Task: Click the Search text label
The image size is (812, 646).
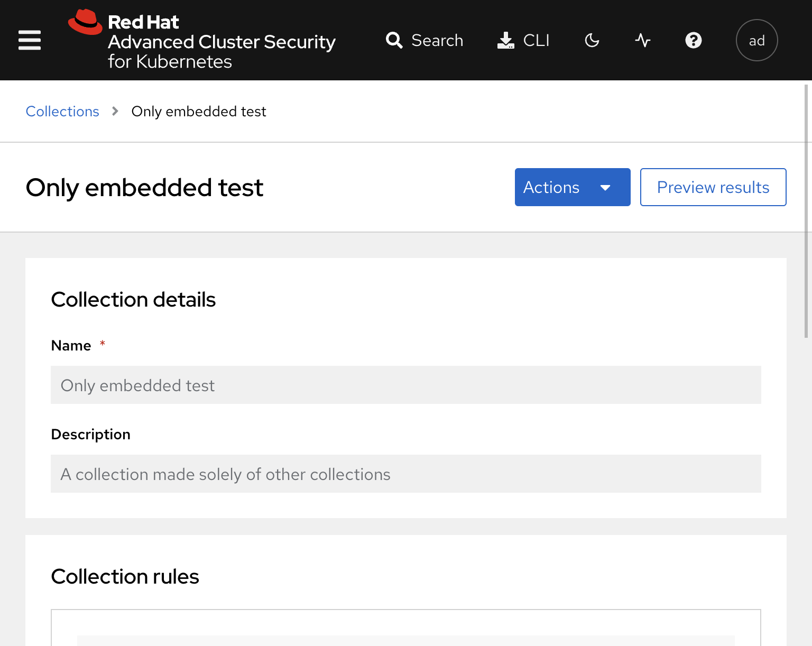Action: click(437, 40)
